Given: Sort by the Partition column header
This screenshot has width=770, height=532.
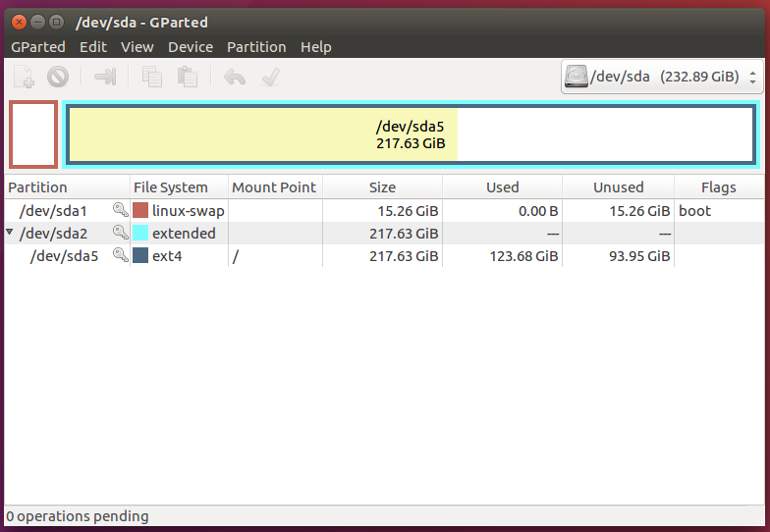Looking at the screenshot, I should (67, 186).
